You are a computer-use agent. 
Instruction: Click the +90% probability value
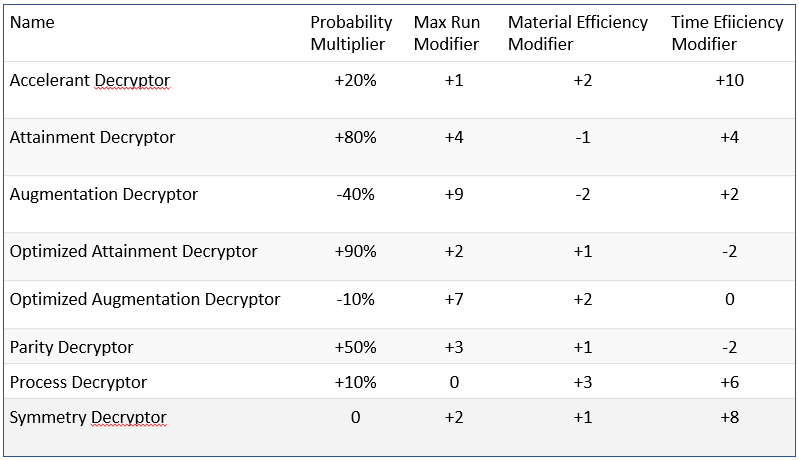coord(355,251)
